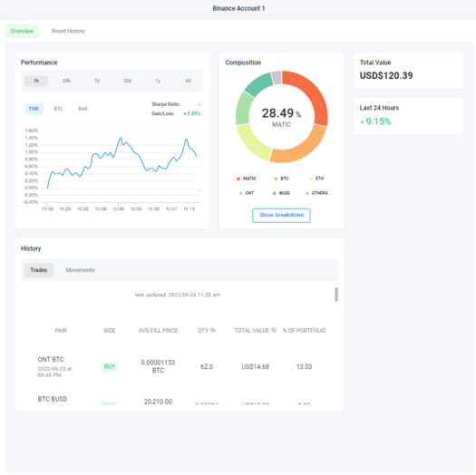
Task: Click the Show breakdown button
Action: [281, 215]
